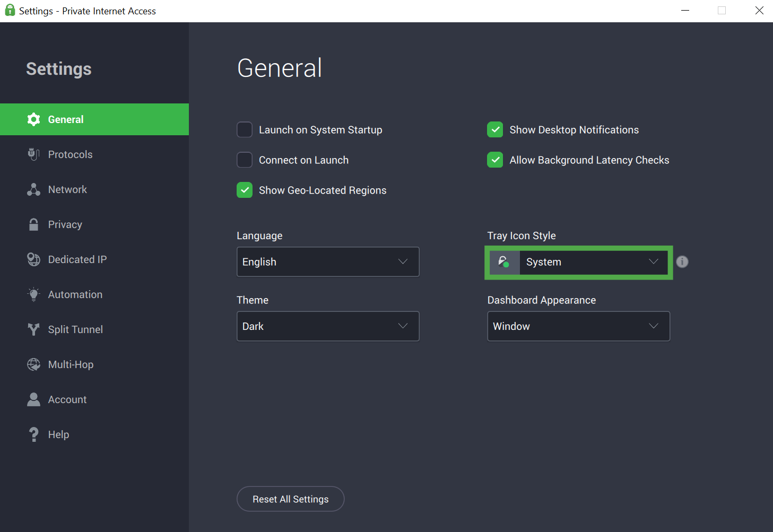The height and width of the screenshot is (532, 773).
Task: Select the Multi-Hop sidebar label
Action: tap(71, 364)
